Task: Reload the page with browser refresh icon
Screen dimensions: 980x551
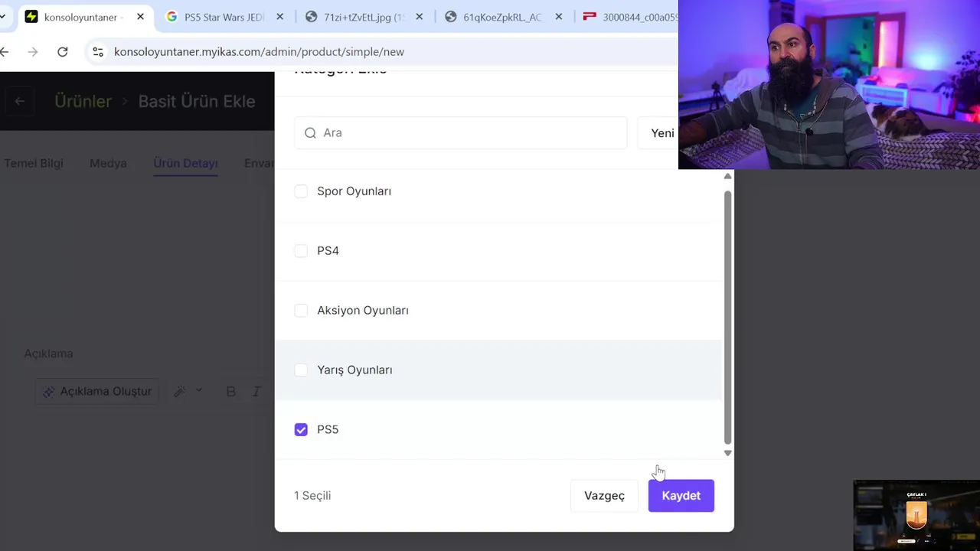Action: pyautogui.click(x=63, y=51)
